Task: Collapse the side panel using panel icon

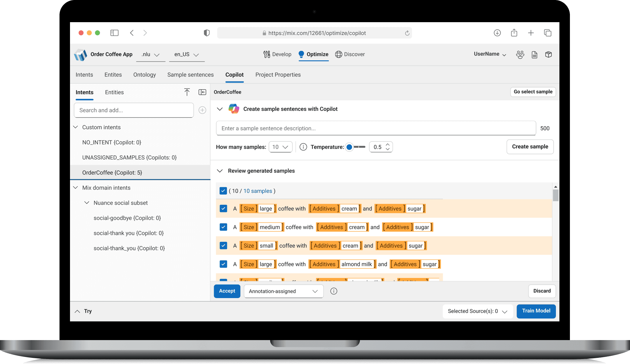Action: (202, 92)
